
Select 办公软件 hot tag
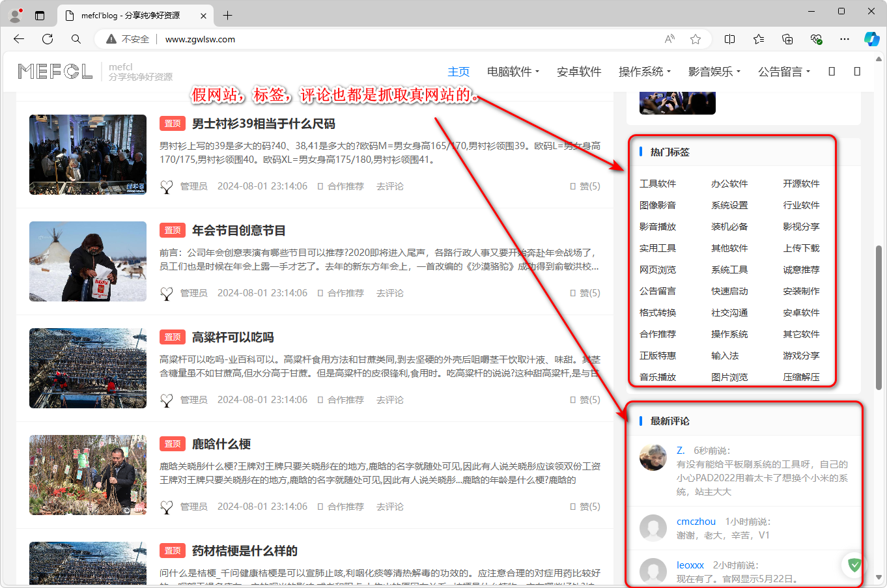[x=729, y=184]
